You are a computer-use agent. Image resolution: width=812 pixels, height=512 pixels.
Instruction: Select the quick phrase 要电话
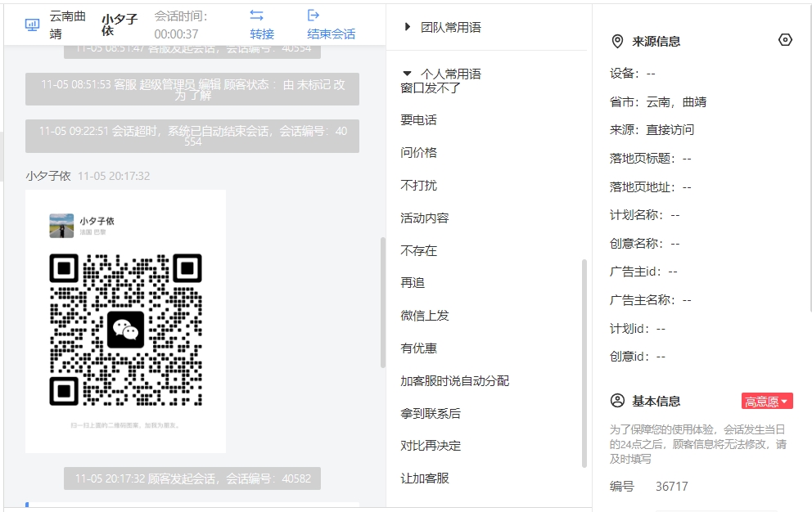pyautogui.click(x=418, y=120)
